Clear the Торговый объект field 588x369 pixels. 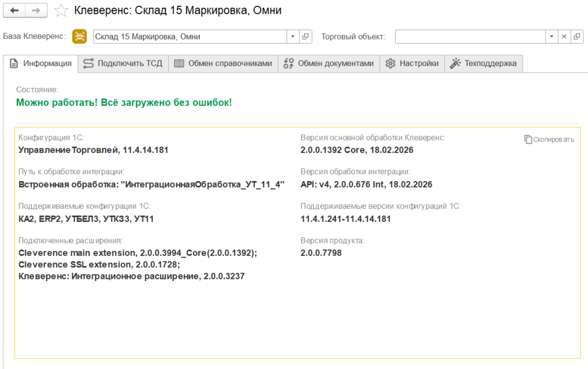[564, 36]
